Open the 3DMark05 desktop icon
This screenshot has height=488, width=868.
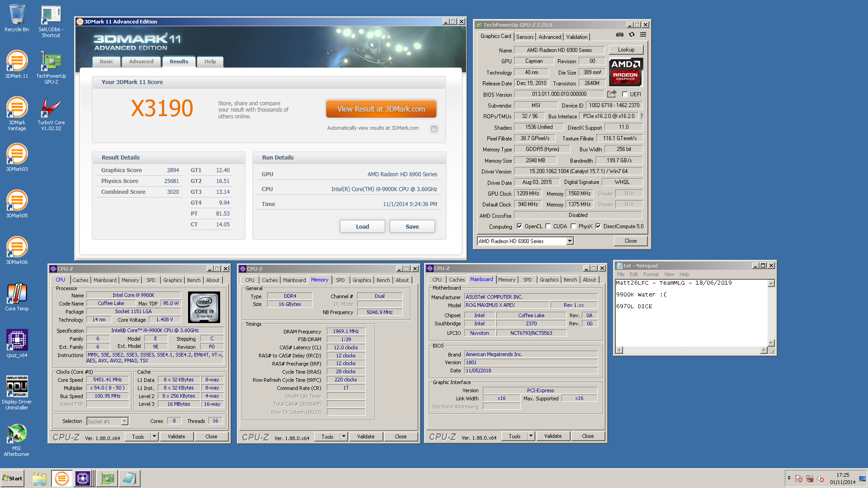17,204
